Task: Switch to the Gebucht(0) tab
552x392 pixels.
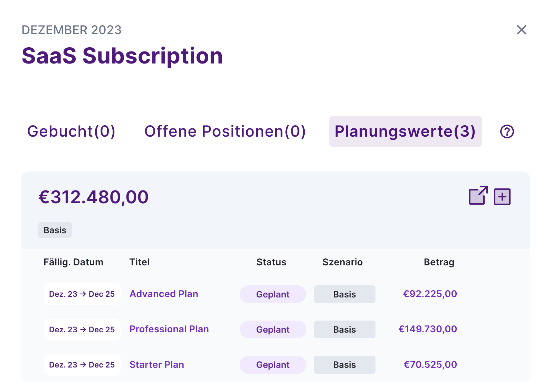Action: click(x=71, y=131)
